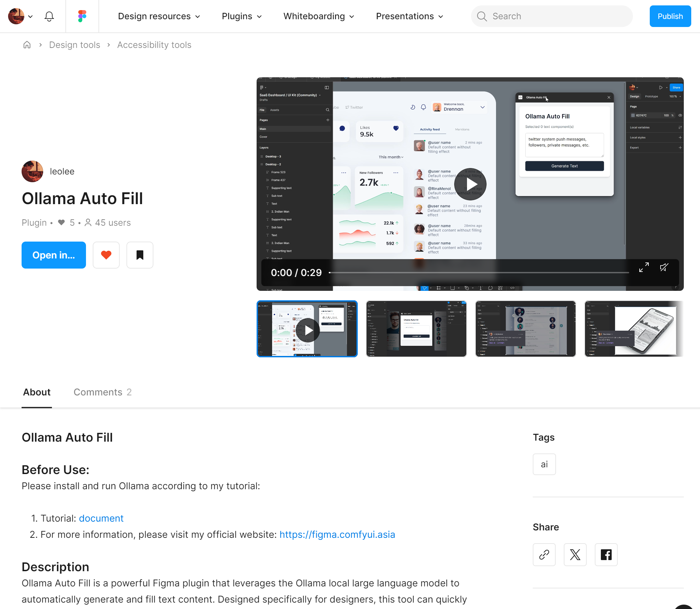Like the plugin with the heart button

coord(106,255)
